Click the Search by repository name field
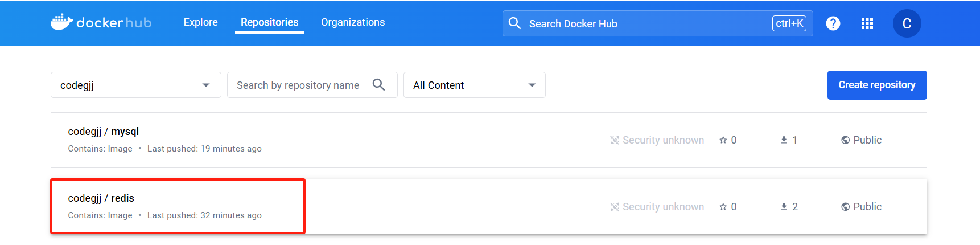980x245 pixels. coord(298,85)
